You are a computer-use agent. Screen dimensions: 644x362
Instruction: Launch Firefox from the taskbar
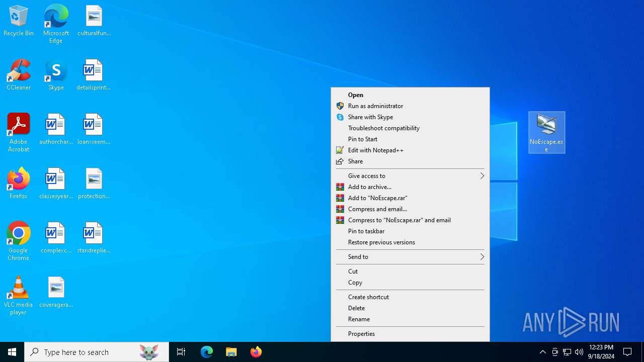tap(256, 352)
